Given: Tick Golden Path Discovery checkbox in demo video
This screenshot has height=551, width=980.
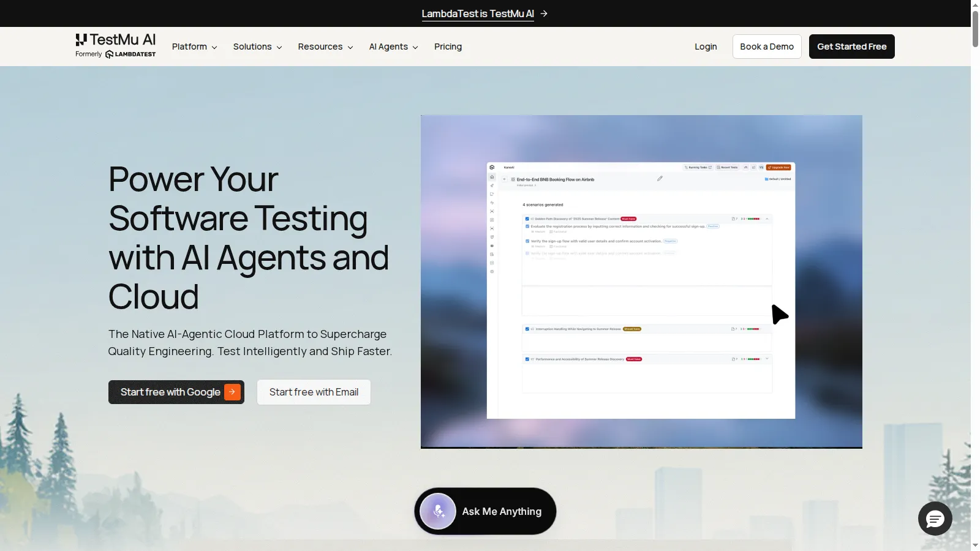Looking at the screenshot, I should (527, 219).
